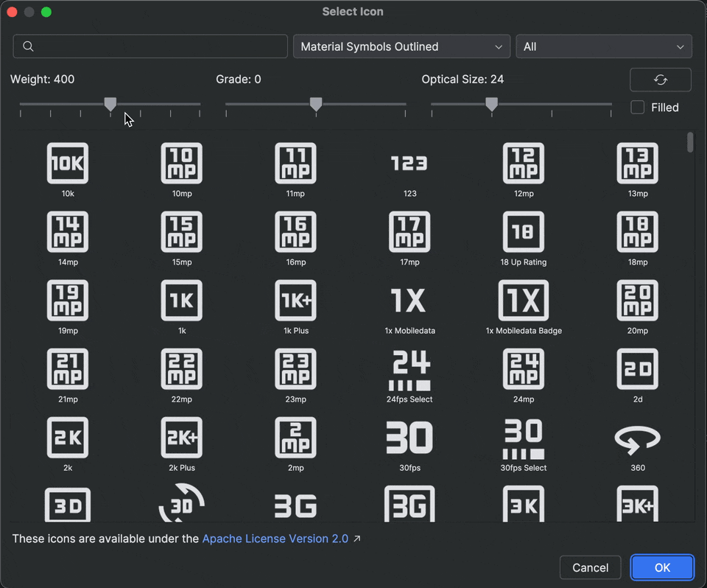The height and width of the screenshot is (588, 707).
Task: Open the Material Symbols Outlined dropdown
Action: 401,46
